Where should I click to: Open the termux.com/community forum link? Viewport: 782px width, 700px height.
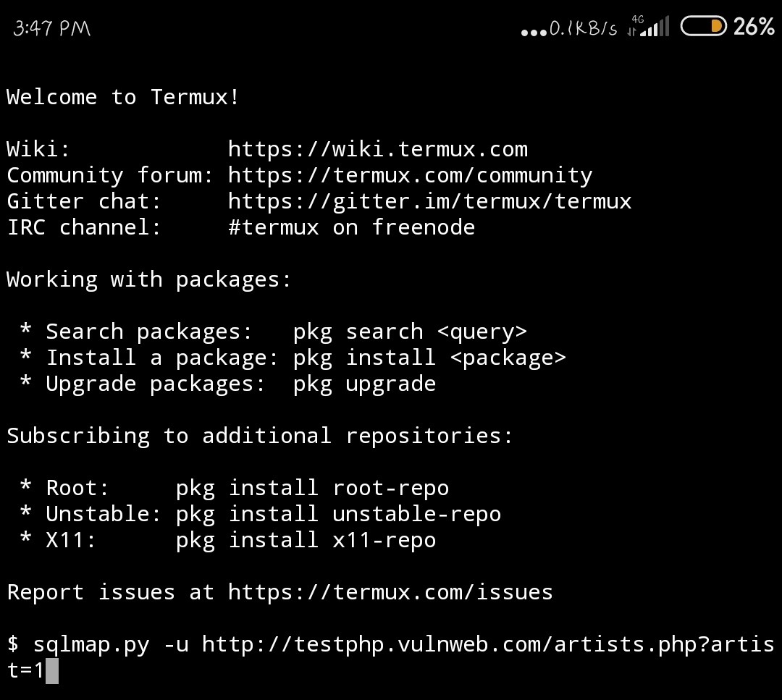click(410, 175)
